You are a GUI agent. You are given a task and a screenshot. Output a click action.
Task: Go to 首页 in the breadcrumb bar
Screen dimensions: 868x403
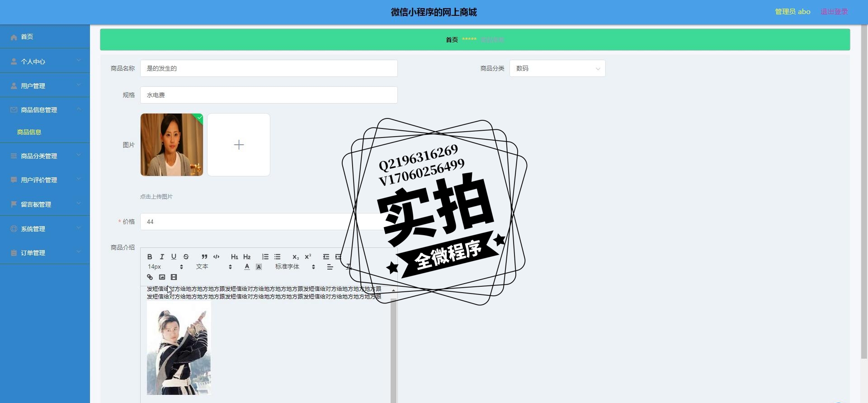[x=452, y=40]
